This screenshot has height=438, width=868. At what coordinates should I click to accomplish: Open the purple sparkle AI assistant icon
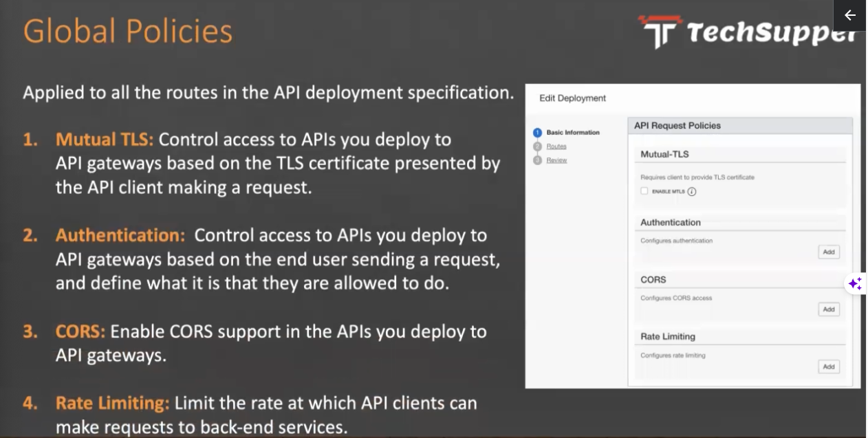point(855,283)
